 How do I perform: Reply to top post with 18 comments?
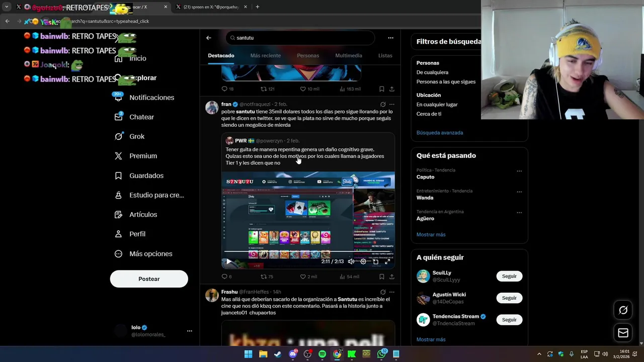coord(227,89)
